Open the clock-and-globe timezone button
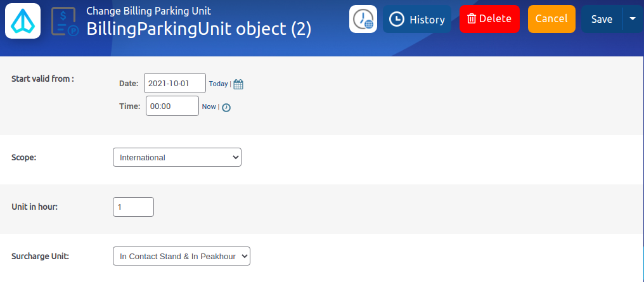This screenshot has width=644, height=282. point(363,19)
